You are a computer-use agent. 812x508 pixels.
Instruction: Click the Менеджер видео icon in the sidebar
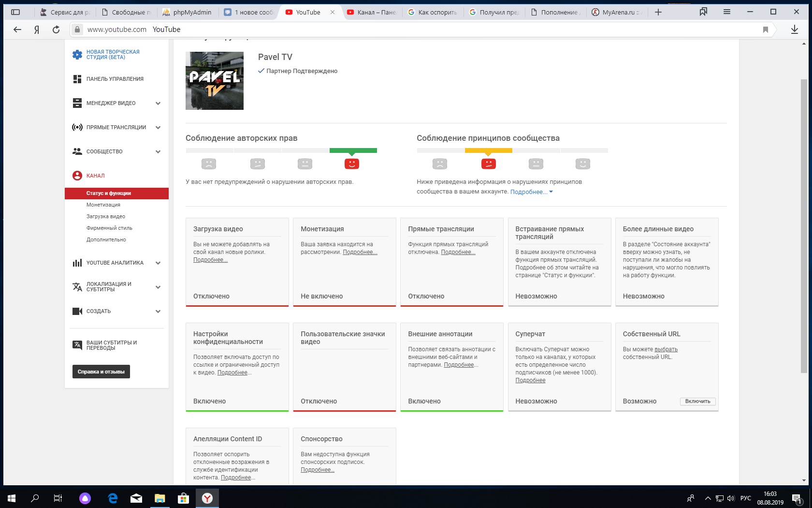coord(77,103)
